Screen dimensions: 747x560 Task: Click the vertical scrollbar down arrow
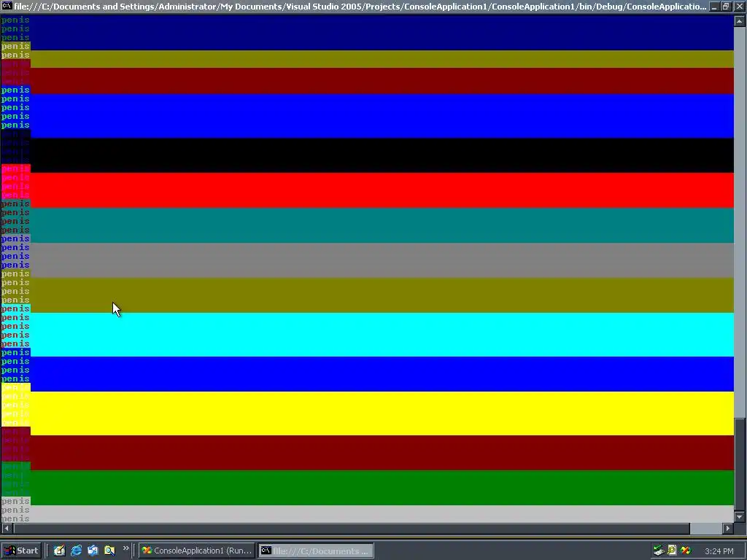[x=740, y=517]
